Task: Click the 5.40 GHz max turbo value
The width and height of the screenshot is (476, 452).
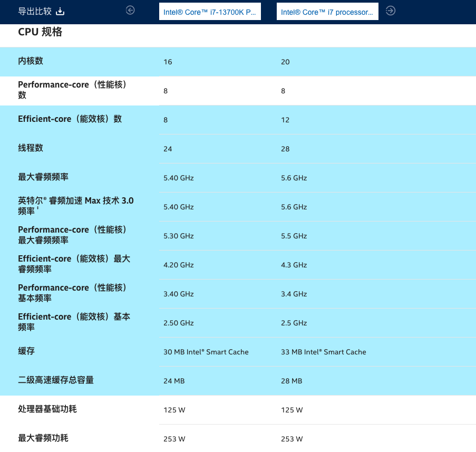Action: tap(179, 178)
